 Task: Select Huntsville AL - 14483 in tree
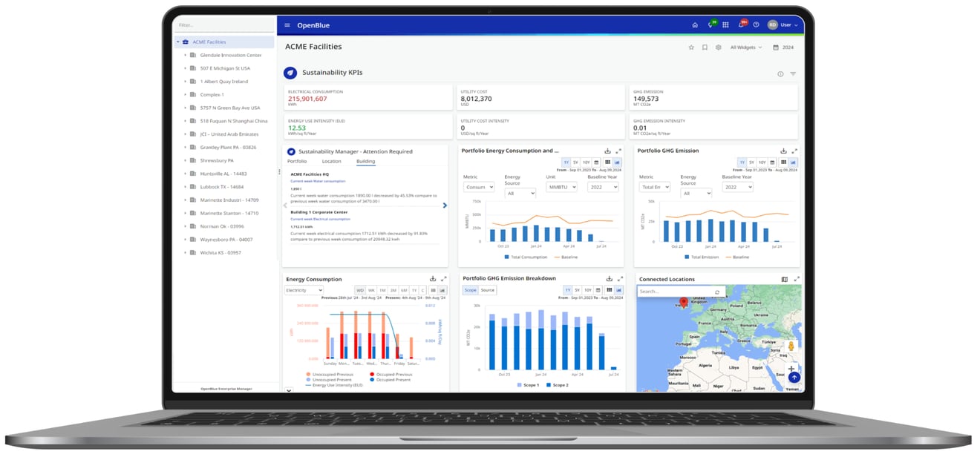pos(223,174)
